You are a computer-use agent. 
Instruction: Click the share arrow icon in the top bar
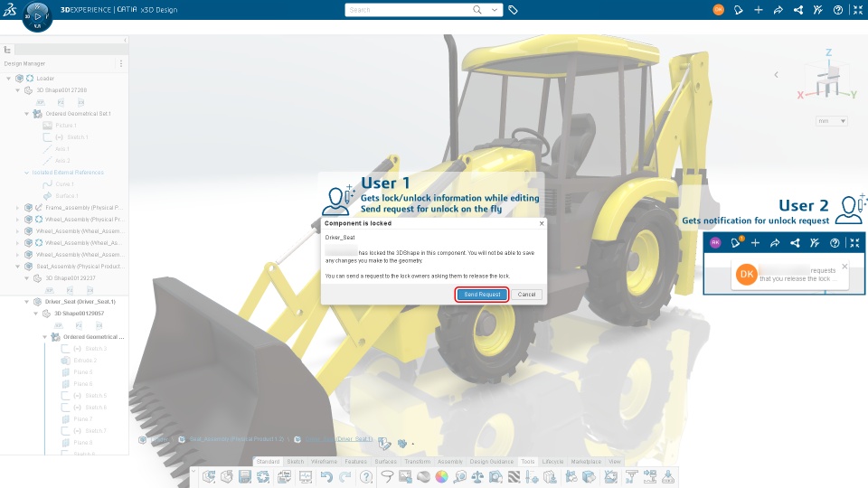point(778,10)
